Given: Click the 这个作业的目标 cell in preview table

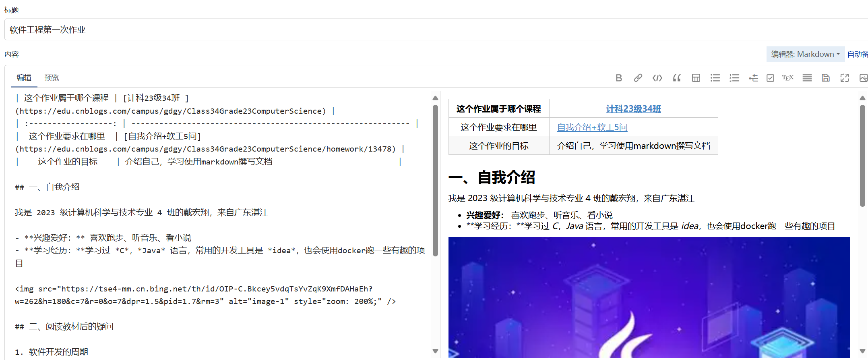Looking at the screenshot, I should coord(499,146).
